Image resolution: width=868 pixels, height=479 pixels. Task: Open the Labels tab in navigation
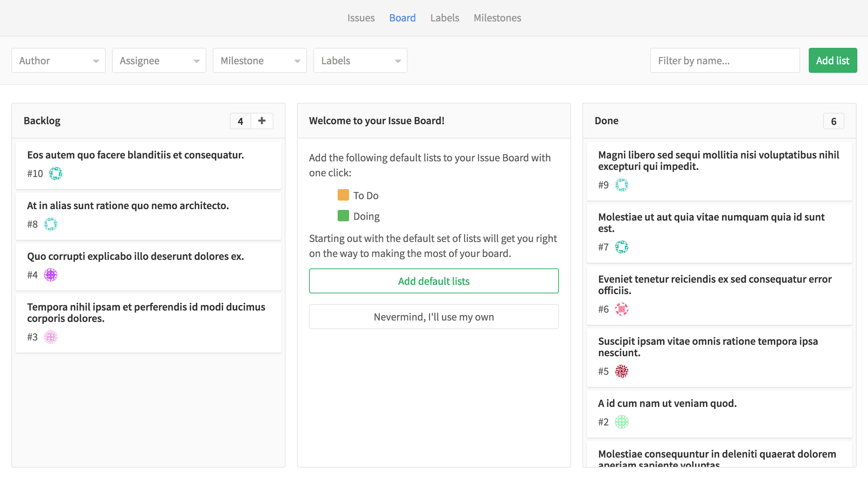pos(444,18)
